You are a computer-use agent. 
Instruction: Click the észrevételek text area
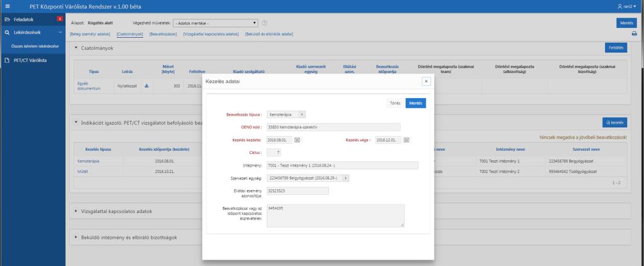335,216
